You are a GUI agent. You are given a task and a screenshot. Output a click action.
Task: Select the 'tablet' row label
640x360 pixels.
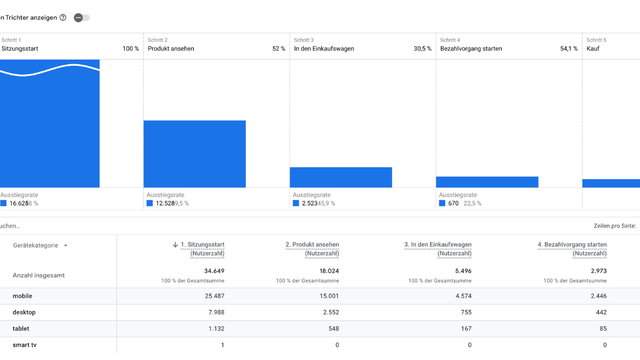21,329
